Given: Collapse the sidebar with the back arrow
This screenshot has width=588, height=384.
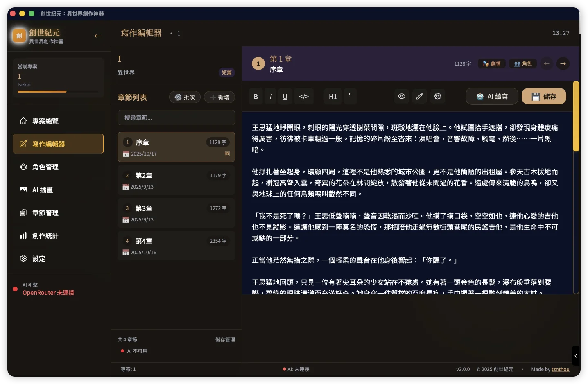Looking at the screenshot, I should pos(97,36).
